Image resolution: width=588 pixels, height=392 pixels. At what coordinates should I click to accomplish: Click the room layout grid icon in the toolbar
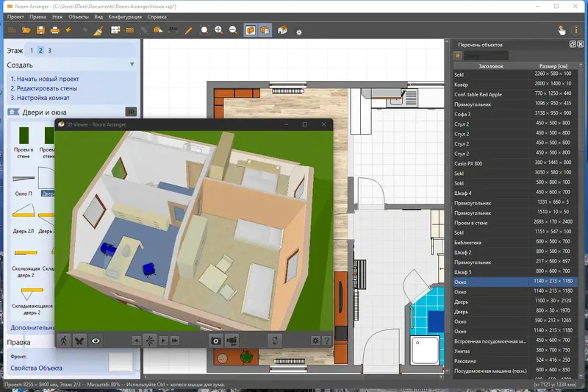coord(115,30)
